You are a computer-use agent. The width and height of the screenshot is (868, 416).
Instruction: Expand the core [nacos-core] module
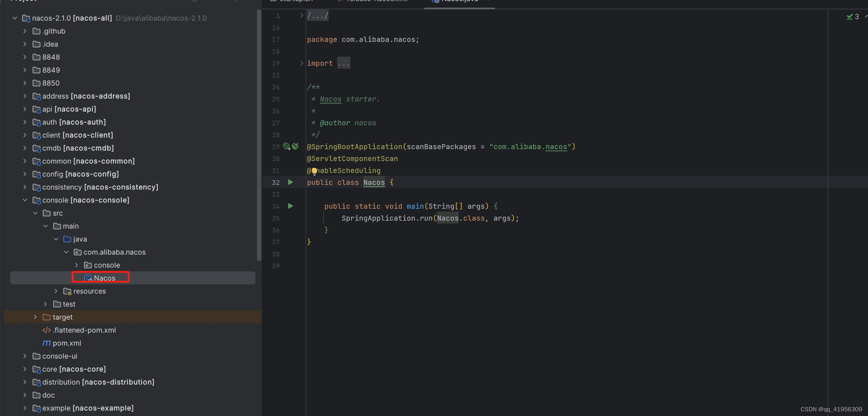(25, 369)
